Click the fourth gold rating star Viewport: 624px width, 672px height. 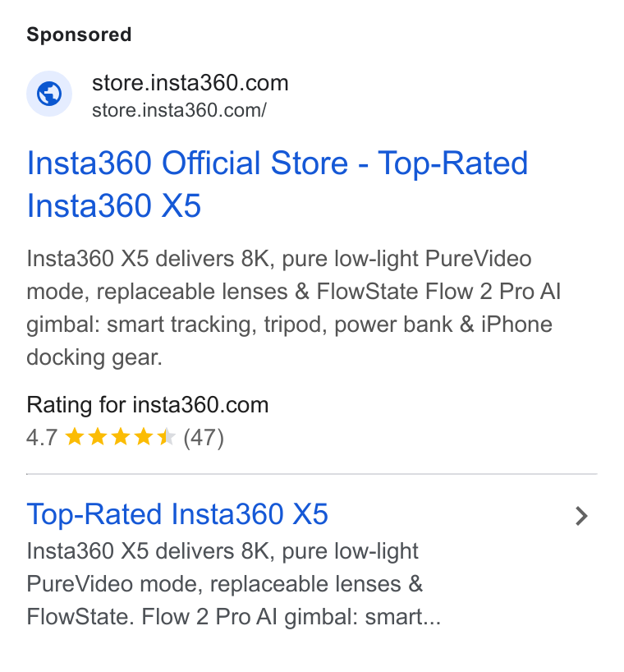click(144, 437)
